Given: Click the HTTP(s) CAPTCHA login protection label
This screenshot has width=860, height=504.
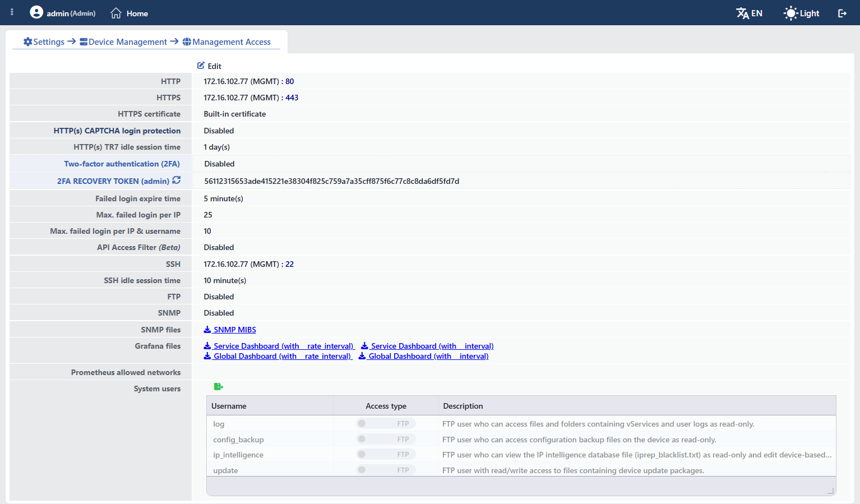Looking at the screenshot, I should click(x=117, y=131).
